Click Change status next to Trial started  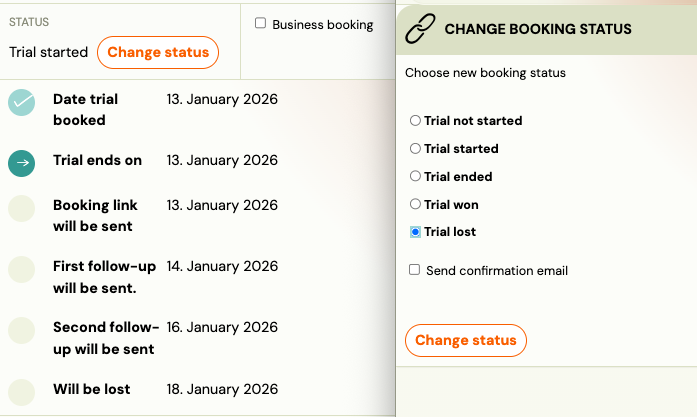pyautogui.click(x=158, y=52)
